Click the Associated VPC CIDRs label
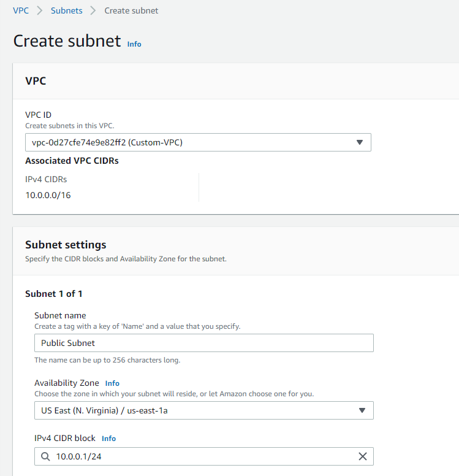459x476 pixels. 72,161
